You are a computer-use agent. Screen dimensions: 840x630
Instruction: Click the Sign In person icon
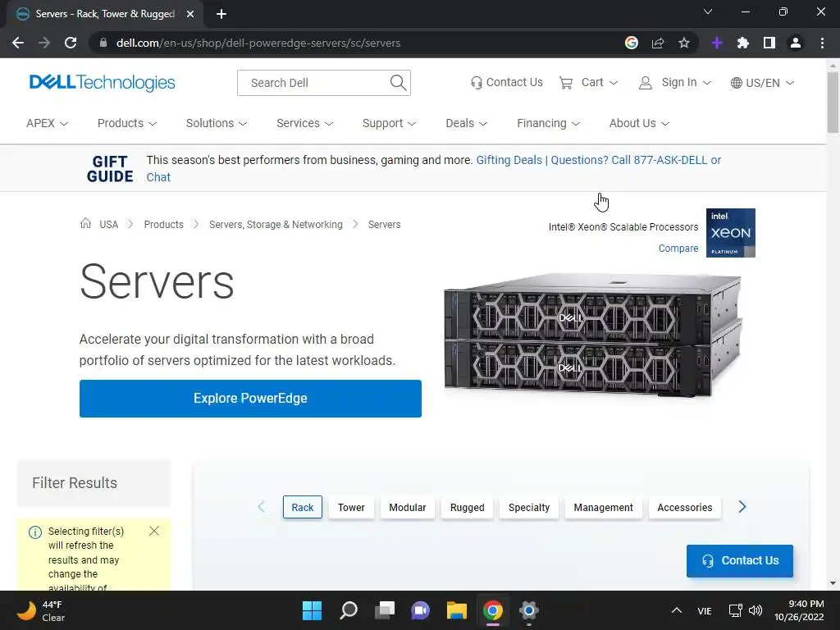tap(646, 83)
